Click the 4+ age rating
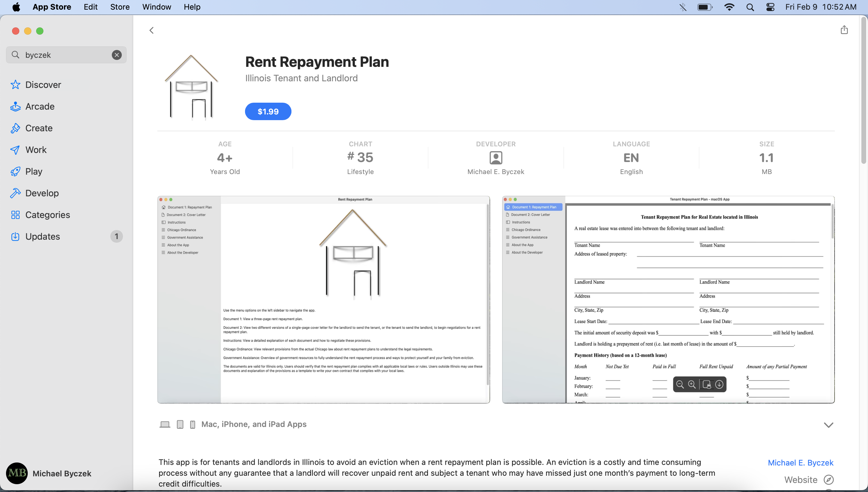Screen dimensions: 868x492 click(x=225, y=158)
